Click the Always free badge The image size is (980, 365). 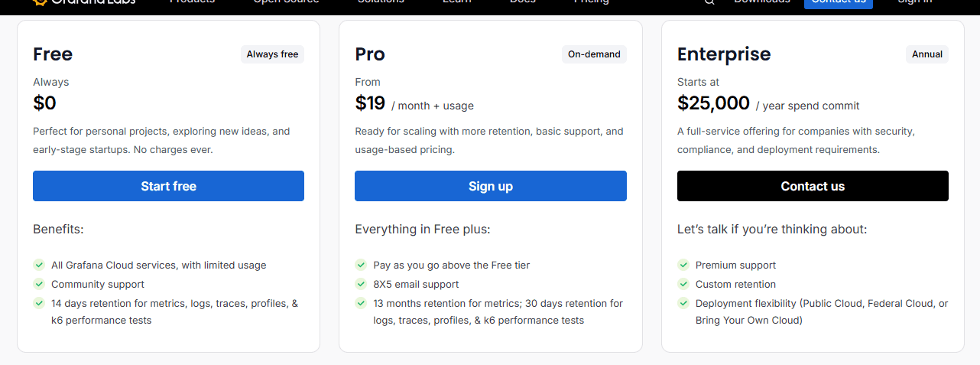[x=272, y=54]
